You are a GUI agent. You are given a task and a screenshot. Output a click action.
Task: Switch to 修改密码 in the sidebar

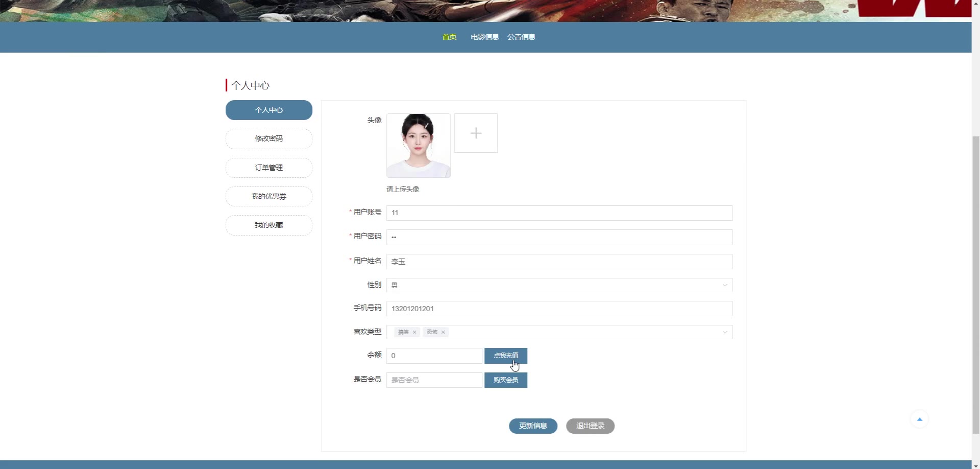[269, 138]
